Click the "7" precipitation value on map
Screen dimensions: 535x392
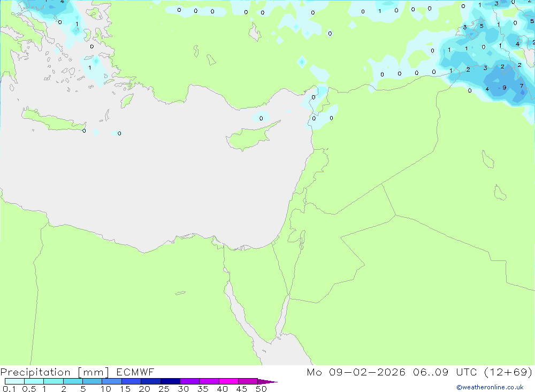[x=521, y=86]
